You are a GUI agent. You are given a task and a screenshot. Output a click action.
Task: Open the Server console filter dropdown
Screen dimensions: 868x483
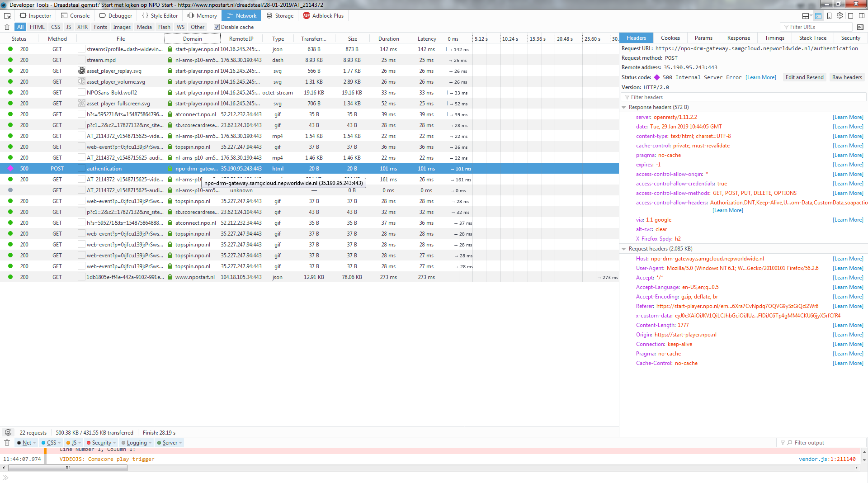(170, 443)
